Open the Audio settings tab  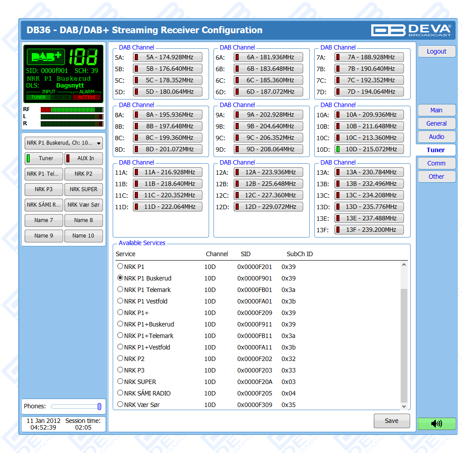(x=436, y=137)
